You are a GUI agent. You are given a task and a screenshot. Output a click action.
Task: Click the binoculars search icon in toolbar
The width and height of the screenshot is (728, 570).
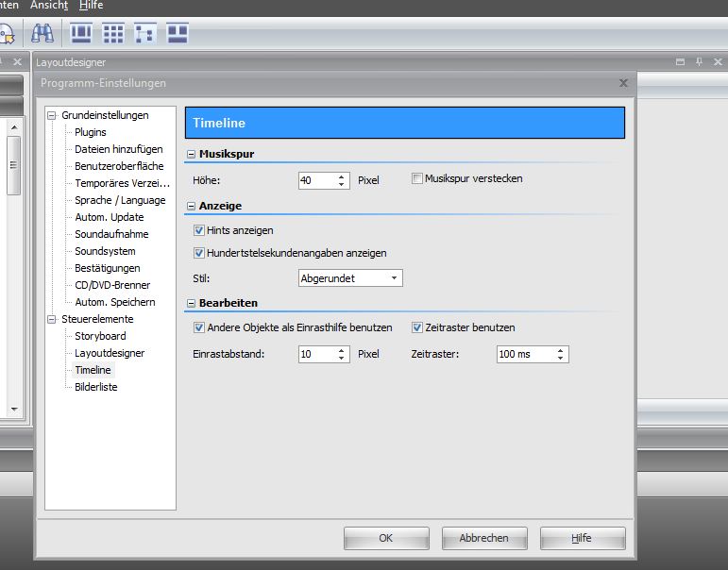click(42, 35)
